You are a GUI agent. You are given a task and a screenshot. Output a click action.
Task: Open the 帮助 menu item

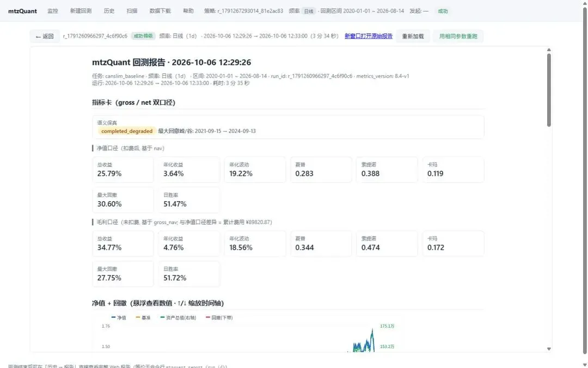point(188,11)
